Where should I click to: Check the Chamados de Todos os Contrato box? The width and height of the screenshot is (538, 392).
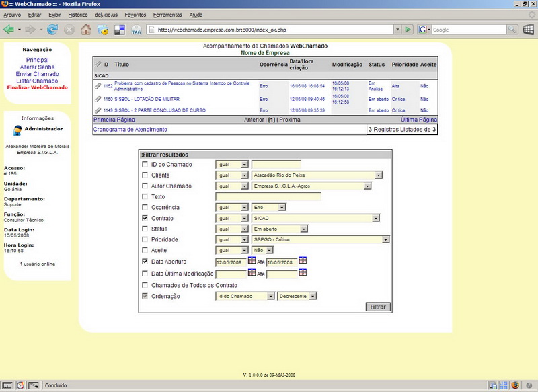[x=145, y=284]
